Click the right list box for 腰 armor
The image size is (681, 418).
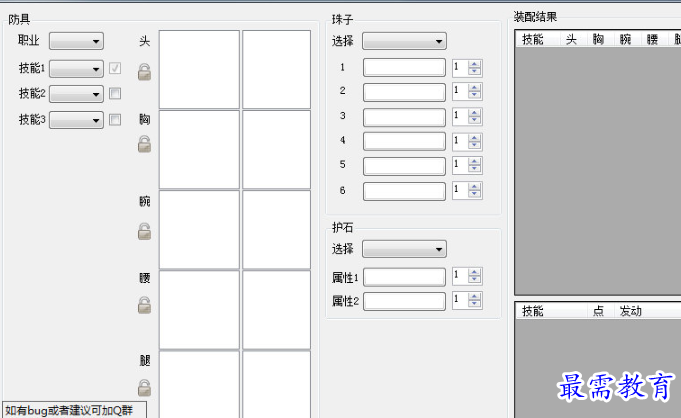click(x=277, y=310)
